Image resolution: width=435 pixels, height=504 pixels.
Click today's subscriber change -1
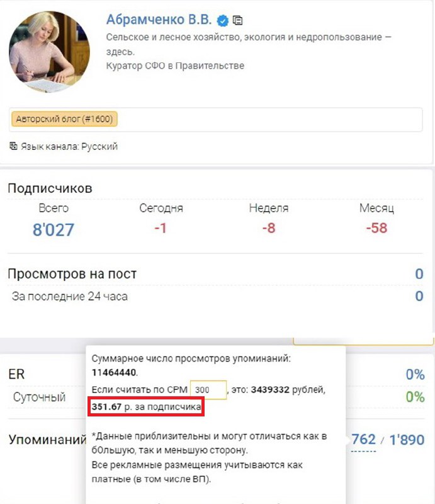pos(161,228)
